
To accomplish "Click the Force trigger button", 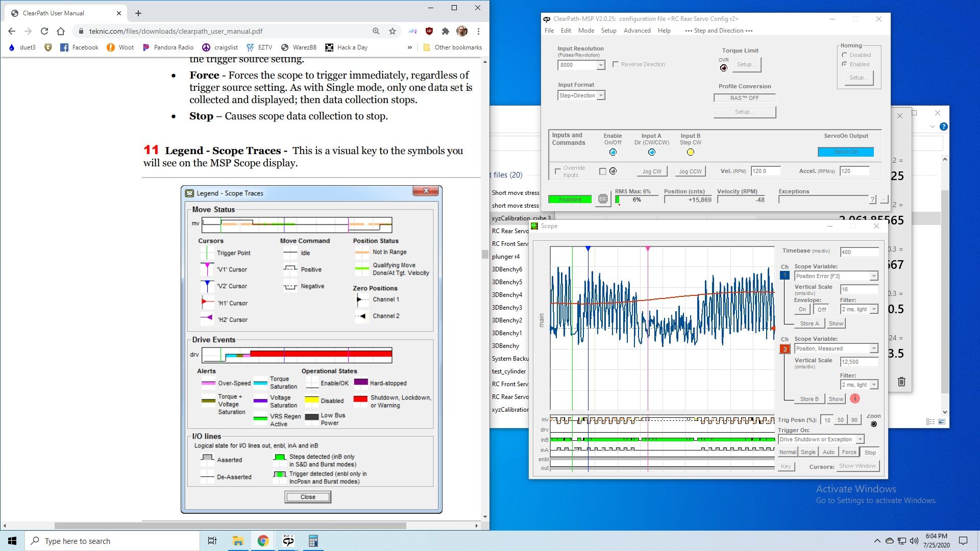I will 849,452.
